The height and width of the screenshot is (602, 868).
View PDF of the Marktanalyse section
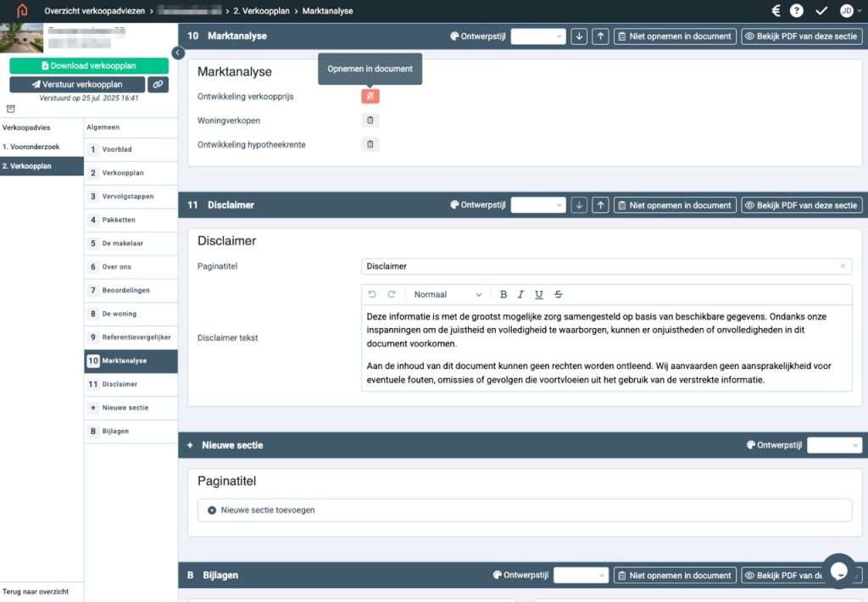(802, 36)
